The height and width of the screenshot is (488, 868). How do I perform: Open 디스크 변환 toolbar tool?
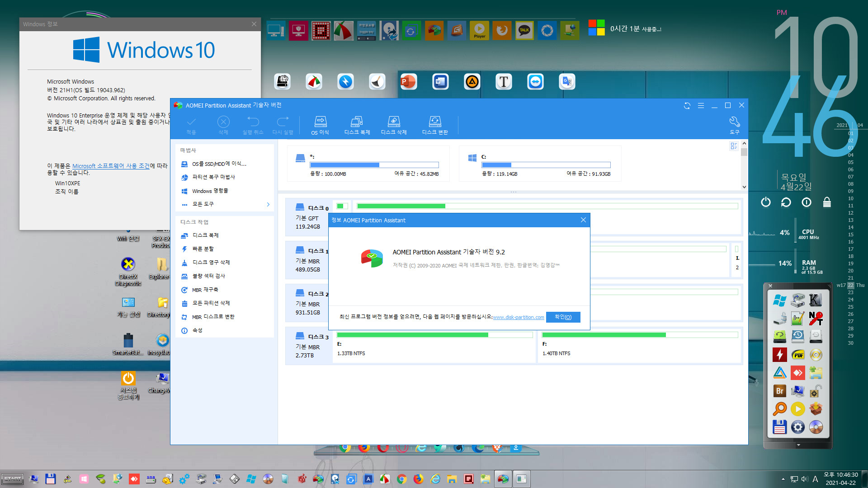(435, 125)
